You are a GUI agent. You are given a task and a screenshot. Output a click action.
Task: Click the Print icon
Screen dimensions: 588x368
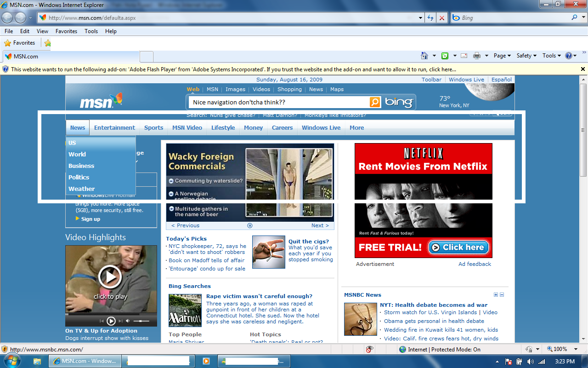[476, 55]
